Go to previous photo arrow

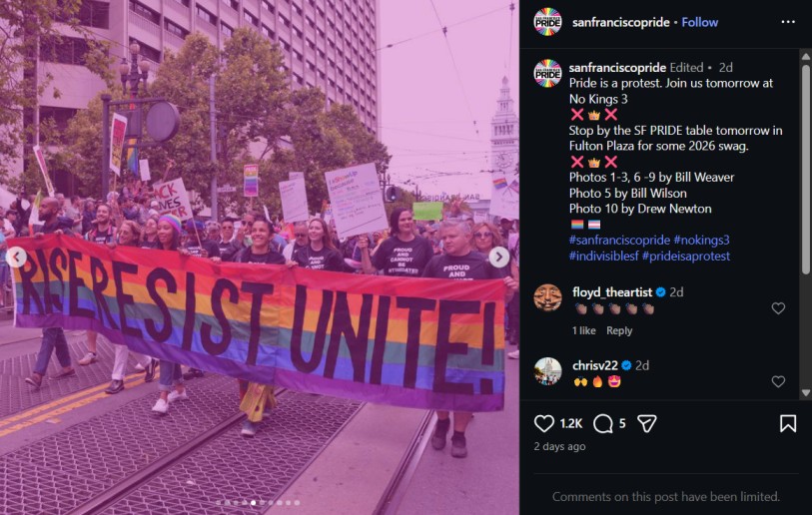[17, 257]
